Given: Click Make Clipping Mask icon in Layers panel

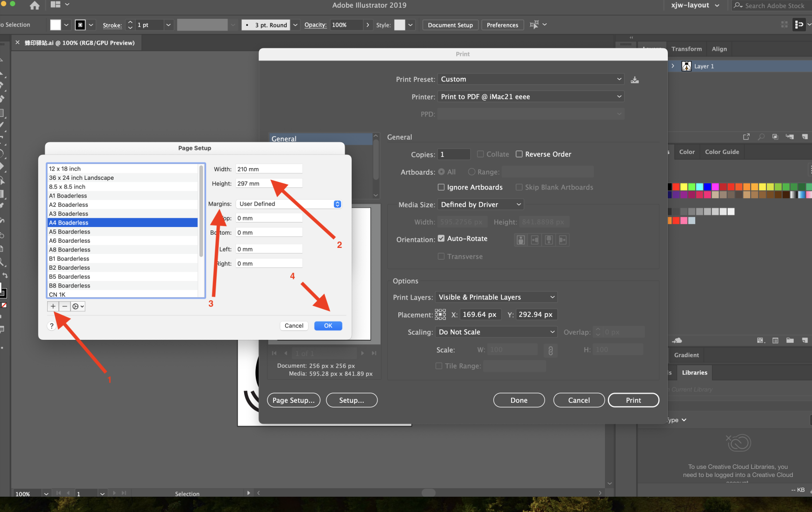Looking at the screenshot, I should 775,137.
